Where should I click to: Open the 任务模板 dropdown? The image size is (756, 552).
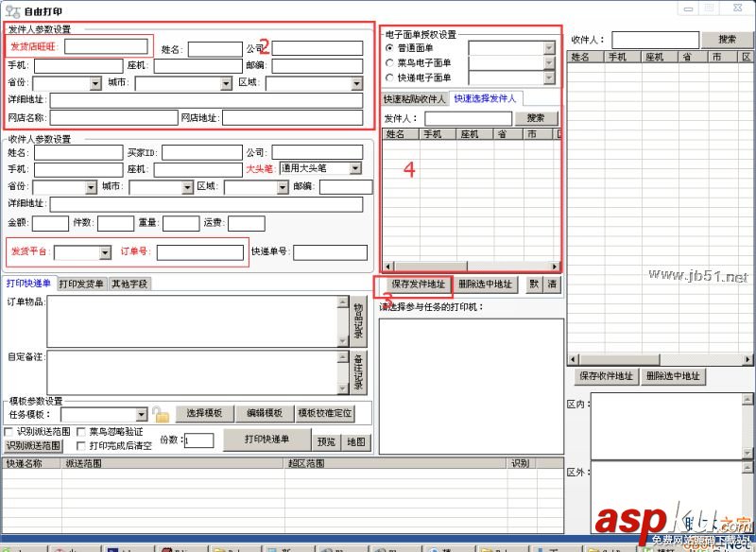click(x=141, y=414)
